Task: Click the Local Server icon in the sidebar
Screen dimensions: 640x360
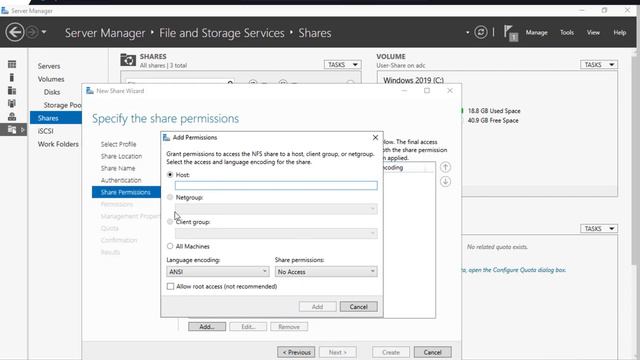Action: pos(12,77)
